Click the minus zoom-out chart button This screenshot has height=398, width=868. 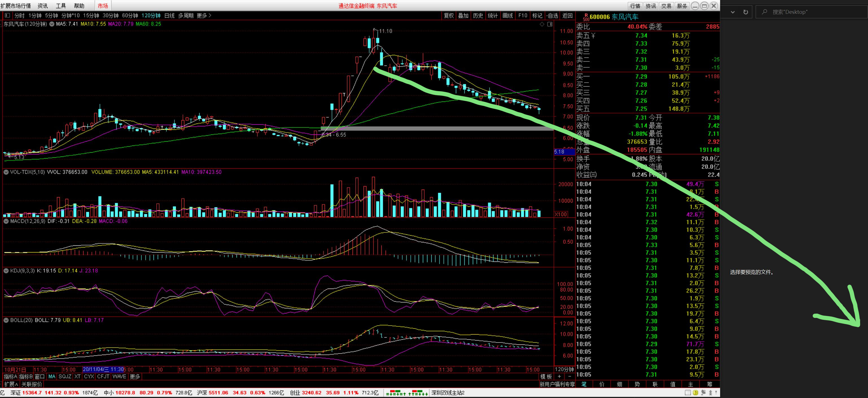(x=569, y=377)
